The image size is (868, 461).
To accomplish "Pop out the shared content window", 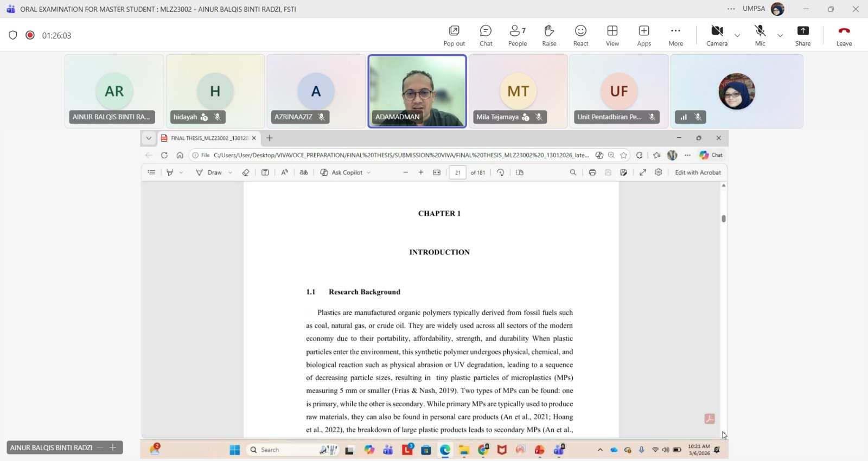I will [x=454, y=36].
